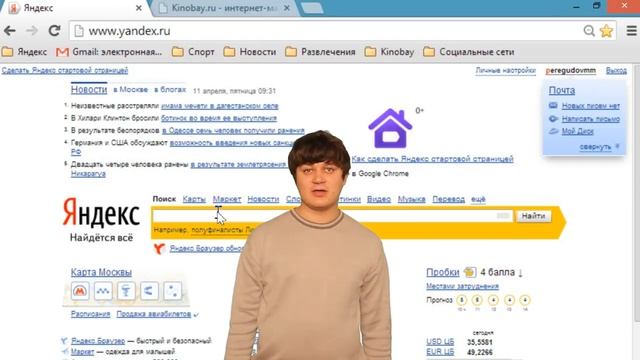Image resolution: width=640 pixels, height=360 pixels.
Task: Open the Карта Москвы link
Action: pos(101,272)
